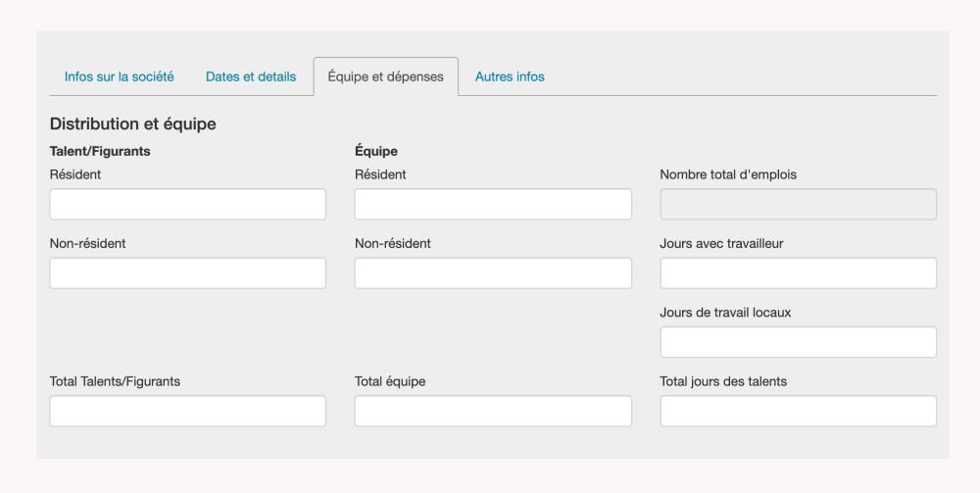Click the Total équipe input field
Screen dimensions: 980x493
point(493,412)
